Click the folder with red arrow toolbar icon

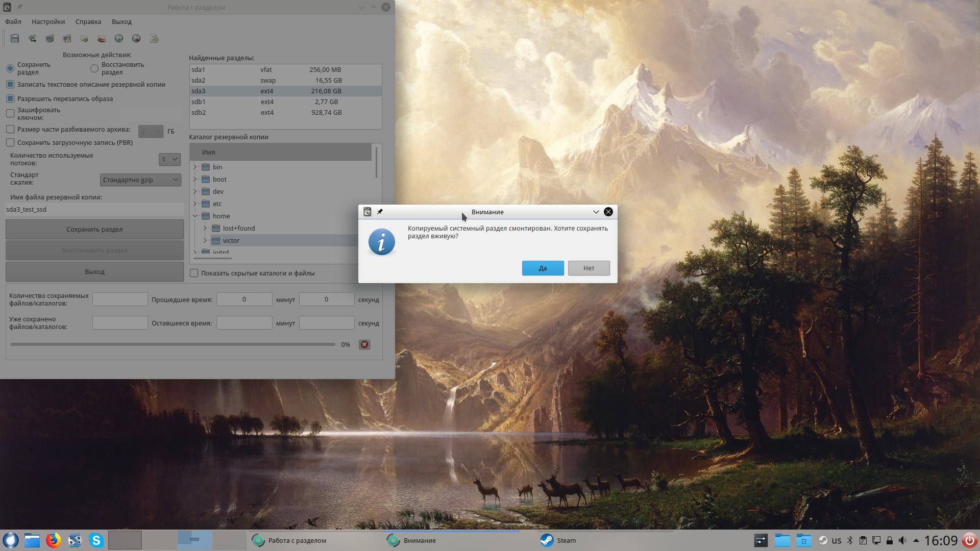[x=102, y=38]
